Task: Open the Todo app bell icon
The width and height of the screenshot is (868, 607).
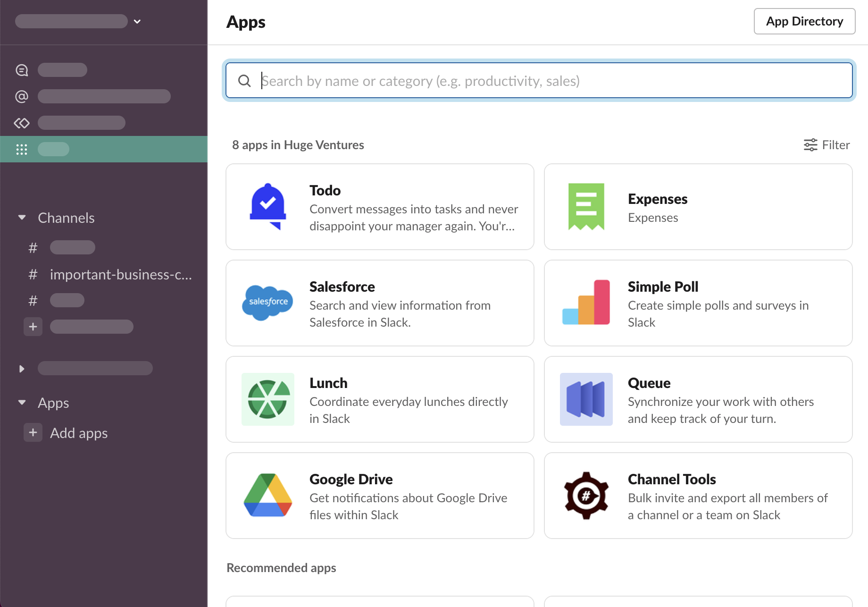Action: (267, 207)
